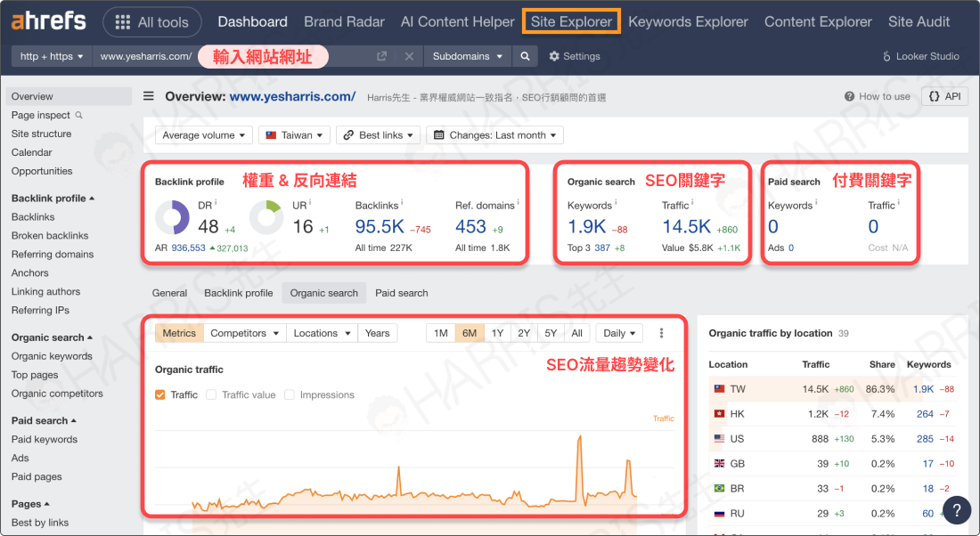The width and height of the screenshot is (980, 536).
Task: Click the GB flag in location table
Action: tap(719, 464)
